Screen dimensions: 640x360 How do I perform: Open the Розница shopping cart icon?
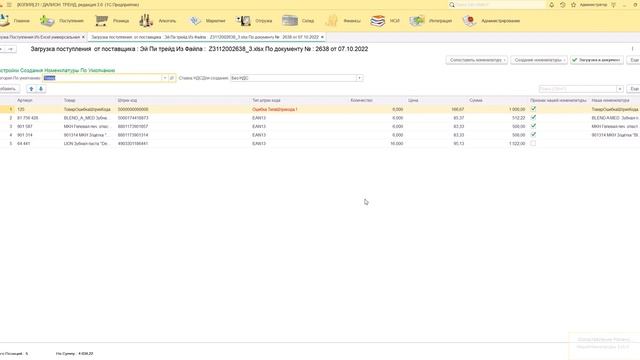[x=101, y=20]
